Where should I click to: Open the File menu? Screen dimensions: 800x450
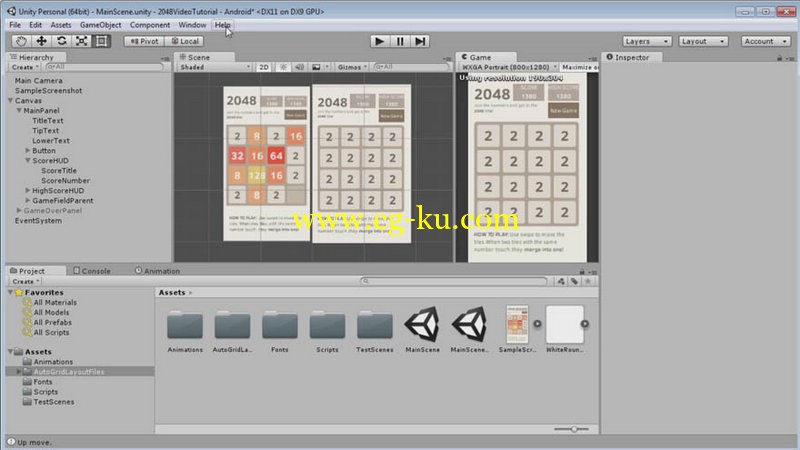(x=15, y=24)
